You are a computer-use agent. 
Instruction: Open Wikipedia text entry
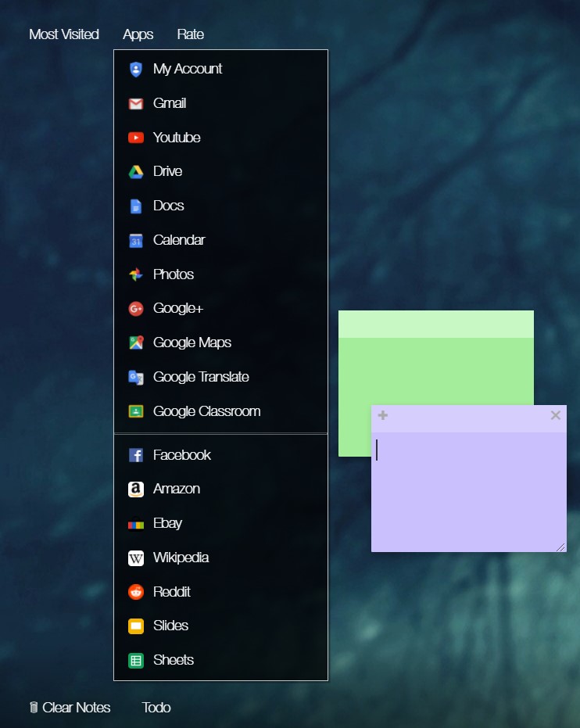tap(181, 558)
